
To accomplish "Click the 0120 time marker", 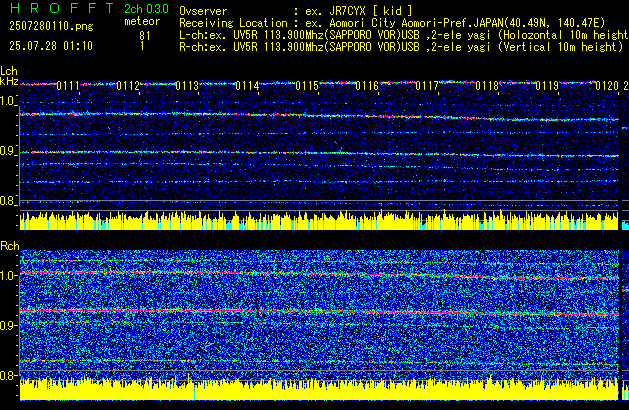I will [607, 86].
